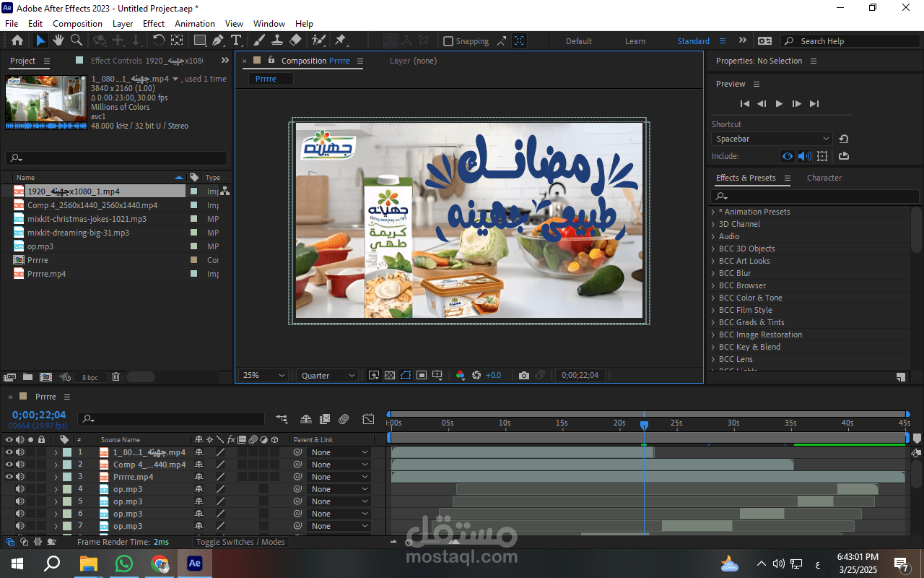924x578 pixels.
Task: Open the Spacebar shortcut dropdown
Action: (772, 139)
